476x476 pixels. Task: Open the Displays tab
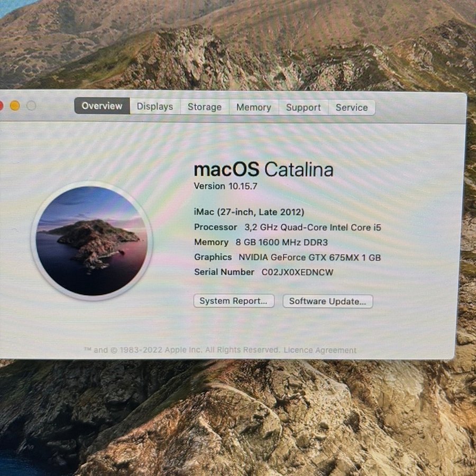click(155, 106)
